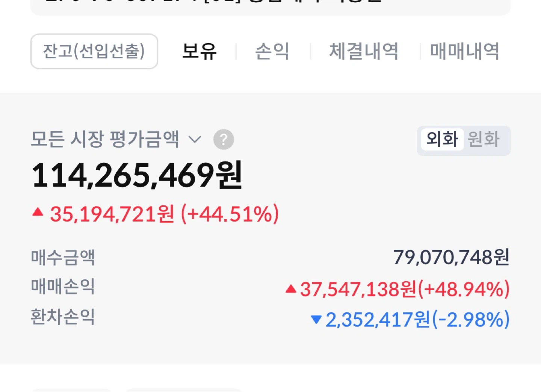
Task: Tap the profit figure 35,194,721원 (+44.51%)
Action: tap(165, 214)
